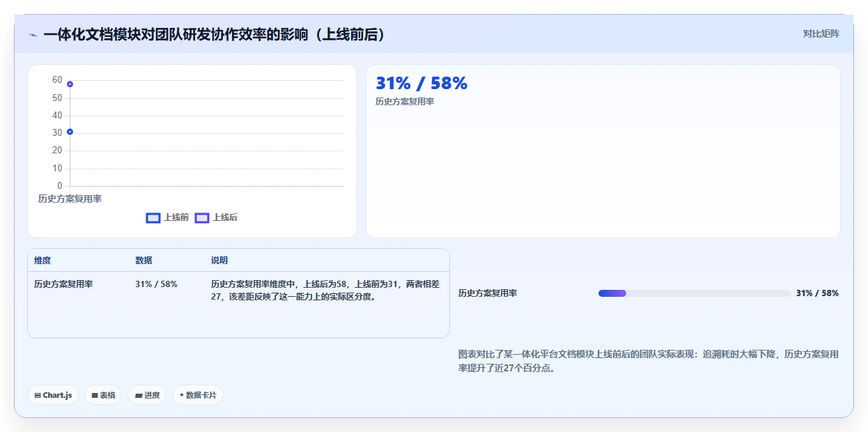
Task: Click the chart data point at 31
Action: [70, 132]
